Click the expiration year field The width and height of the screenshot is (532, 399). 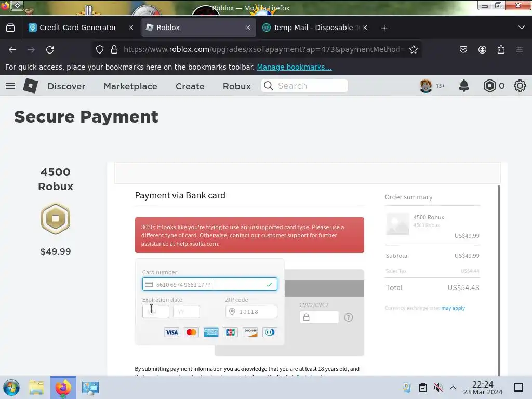click(x=187, y=312)
